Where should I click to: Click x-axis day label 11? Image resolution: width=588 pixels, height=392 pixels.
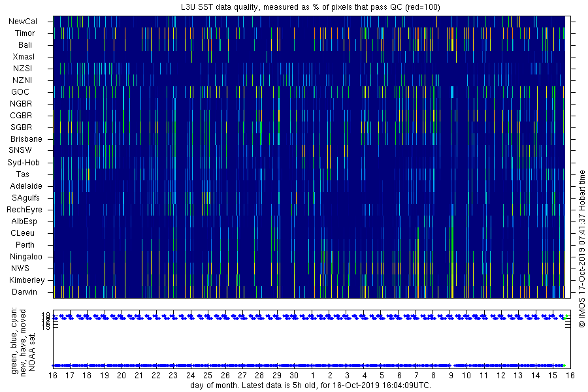[x=483, y=376]
